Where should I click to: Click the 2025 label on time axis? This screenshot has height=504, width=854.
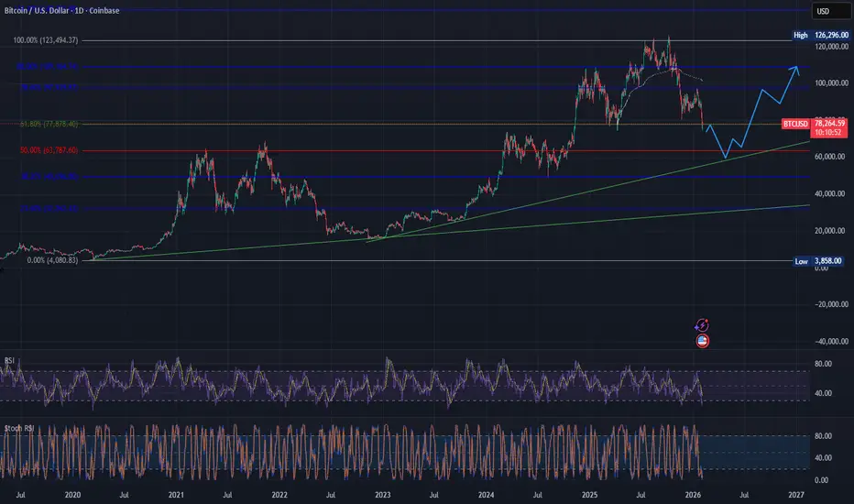point(589,495)
